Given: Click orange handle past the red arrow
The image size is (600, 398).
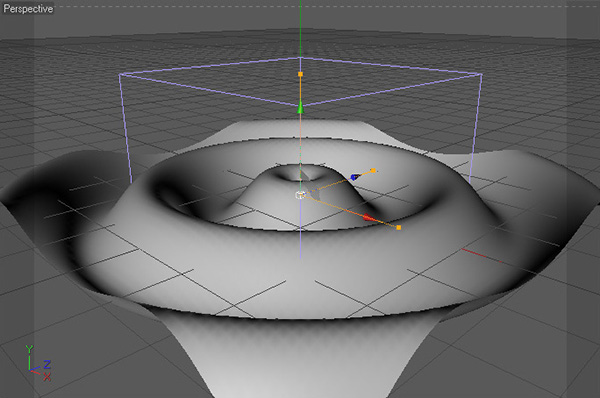Looking at the screenshot, I should point(399,227).
